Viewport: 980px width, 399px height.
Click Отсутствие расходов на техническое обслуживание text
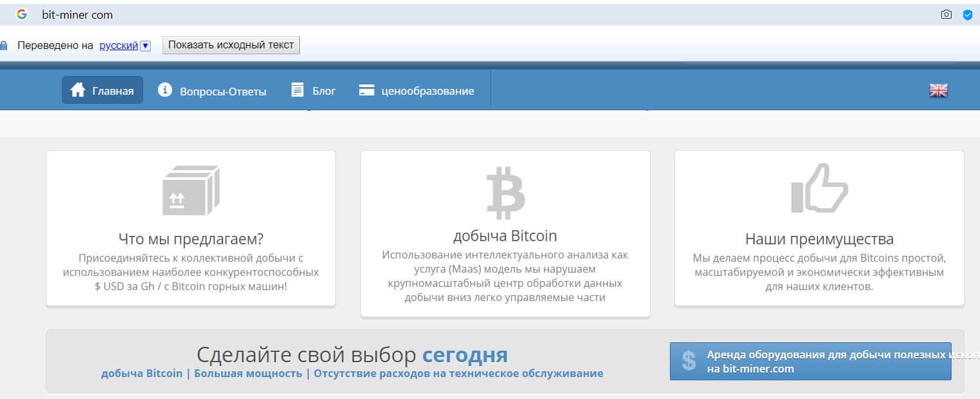pos(458,373)
